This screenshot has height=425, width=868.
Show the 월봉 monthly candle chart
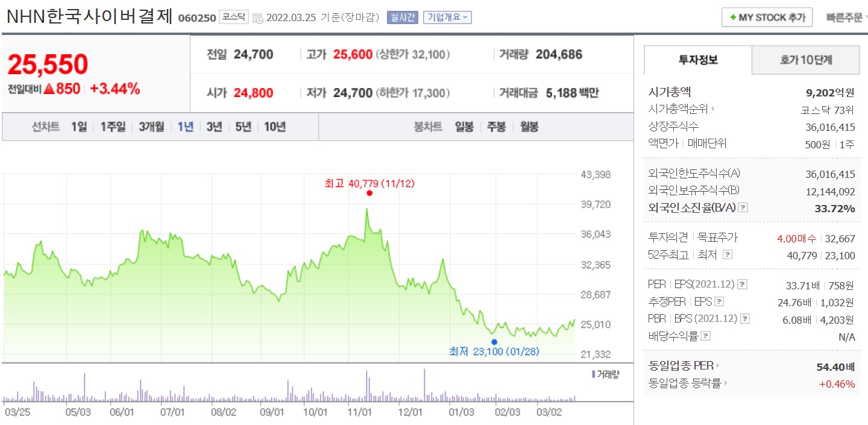click(529, 127)
